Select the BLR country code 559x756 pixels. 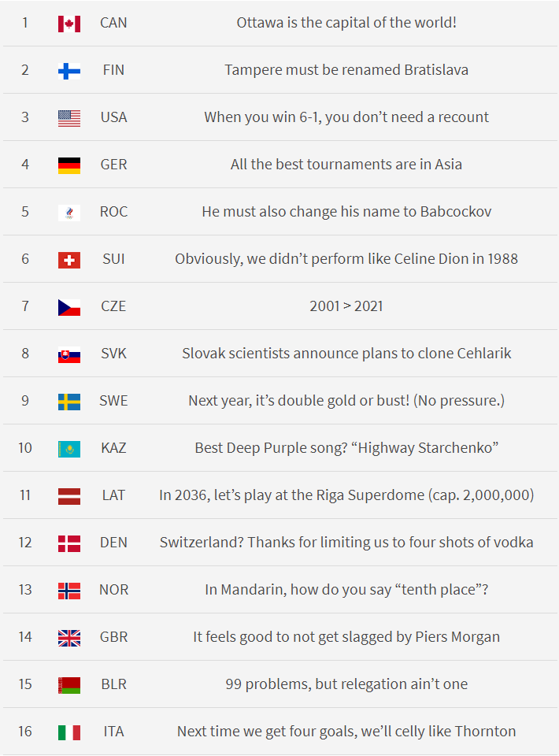tap(113, 684)
